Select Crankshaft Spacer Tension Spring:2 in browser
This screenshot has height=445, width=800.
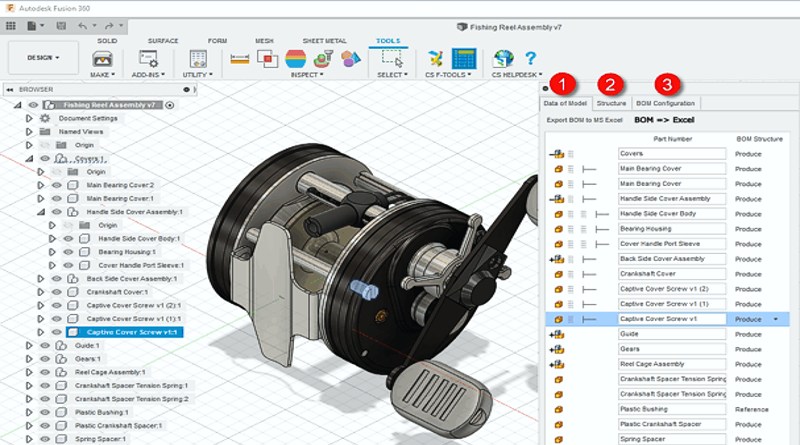[x=132, y=399]
